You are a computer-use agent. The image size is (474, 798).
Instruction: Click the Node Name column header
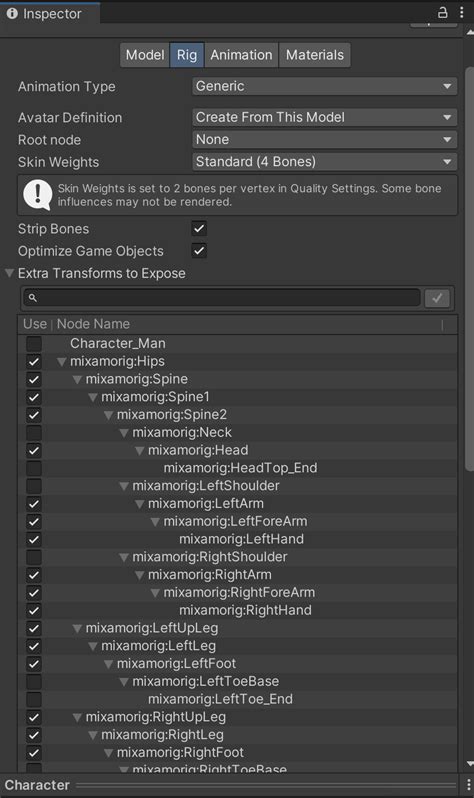(93, 324)
